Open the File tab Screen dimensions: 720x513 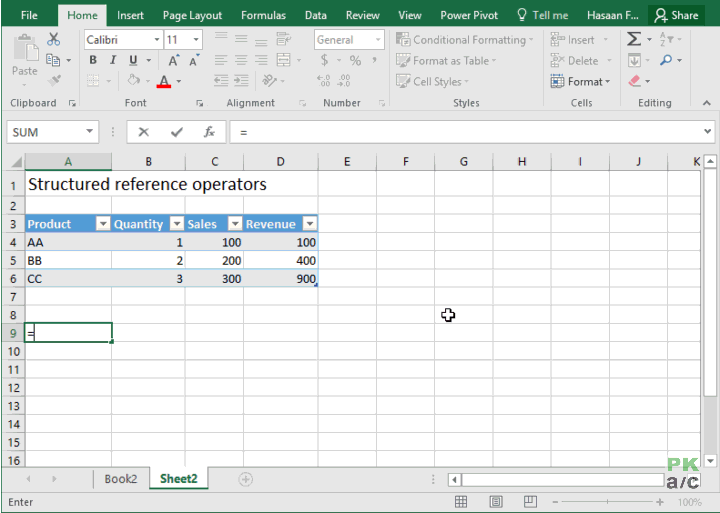coord(29,15)
